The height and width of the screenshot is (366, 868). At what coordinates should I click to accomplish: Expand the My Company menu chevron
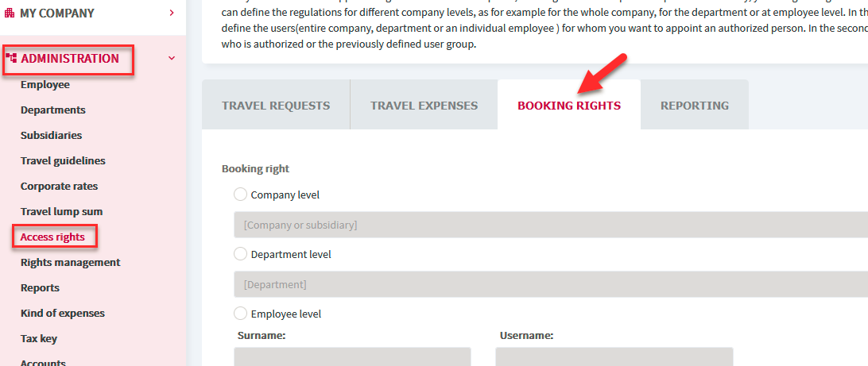172,13
